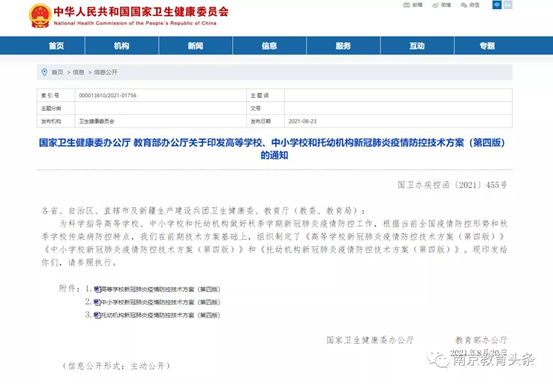
Task: Open the 首页 navigation tab
Action: click(56, 46)
